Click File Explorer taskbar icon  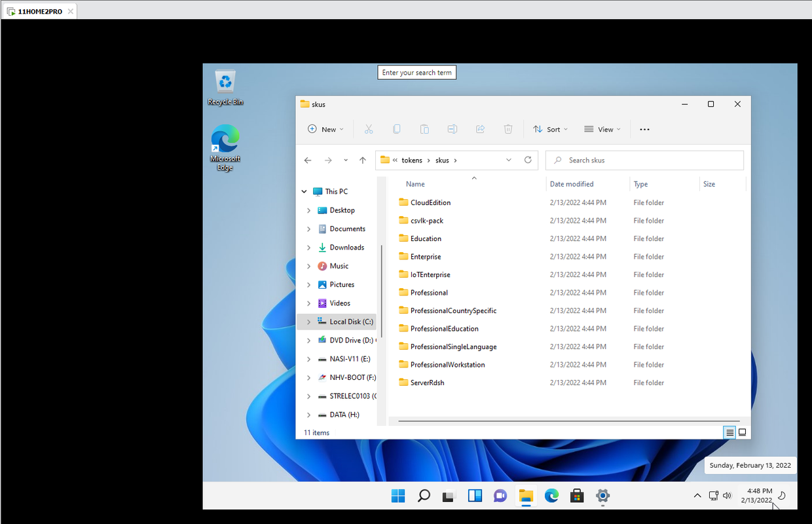click(x=526, y=496)
